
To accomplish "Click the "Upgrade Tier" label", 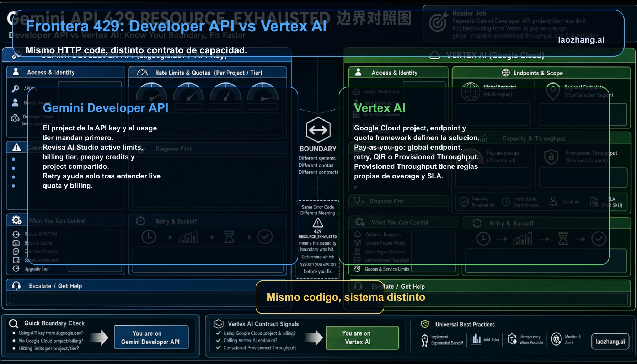I will [x=37, y=269].
